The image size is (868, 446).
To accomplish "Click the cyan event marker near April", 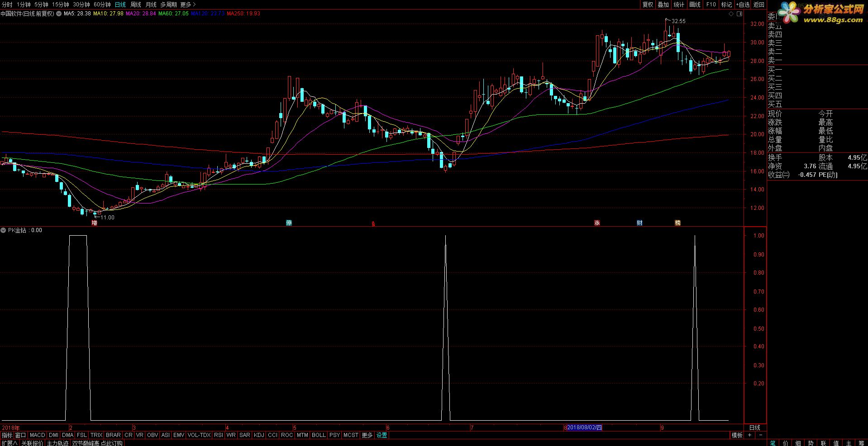I will pyautogui.click(x=289, y=223).
